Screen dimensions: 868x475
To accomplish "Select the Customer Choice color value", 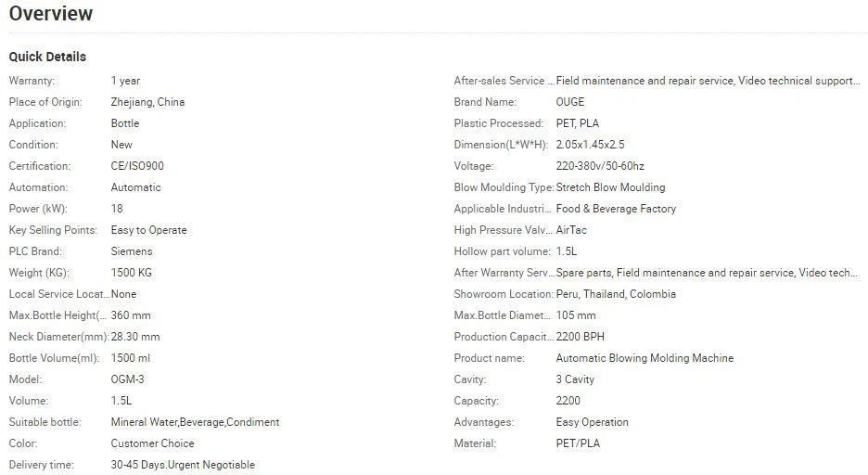I will (x=153, y=443).
